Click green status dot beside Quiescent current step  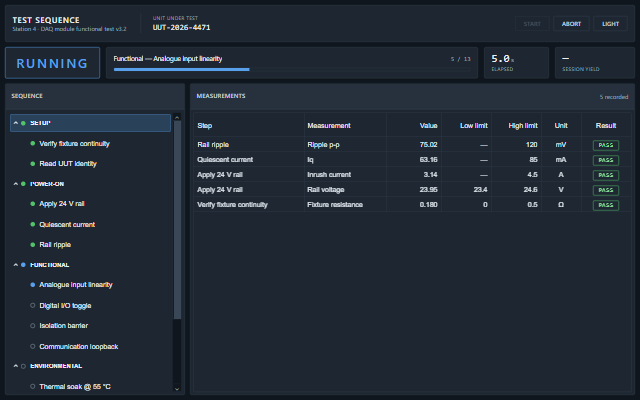[33, 224]
